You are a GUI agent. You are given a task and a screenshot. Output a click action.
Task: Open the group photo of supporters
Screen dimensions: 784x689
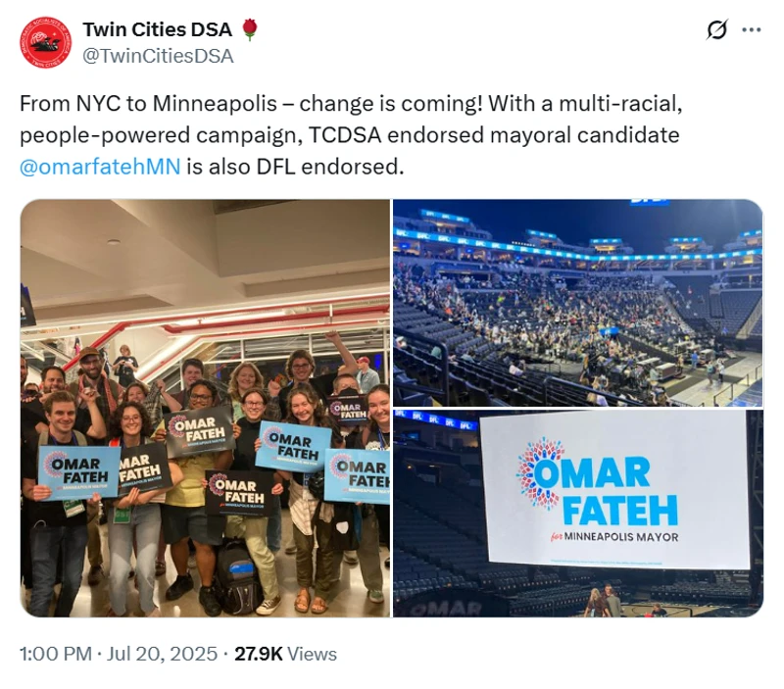(x=205, y=408)
